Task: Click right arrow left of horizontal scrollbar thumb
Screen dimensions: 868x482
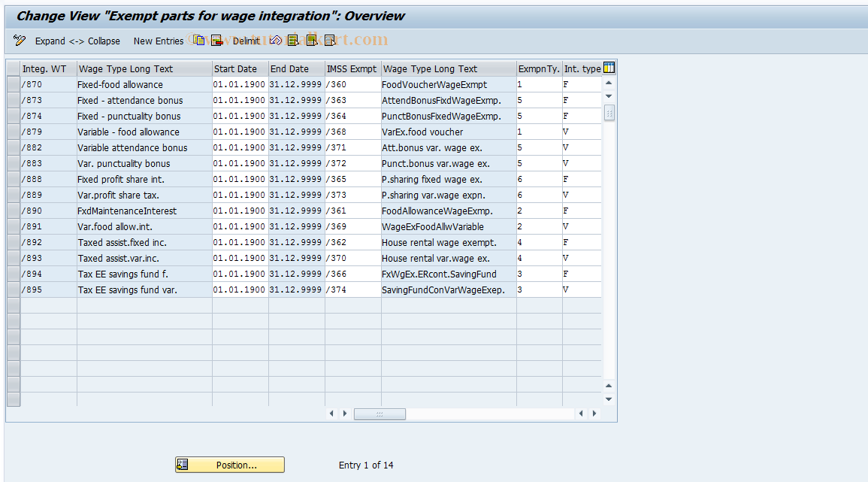Action: (x=345, y=414)
